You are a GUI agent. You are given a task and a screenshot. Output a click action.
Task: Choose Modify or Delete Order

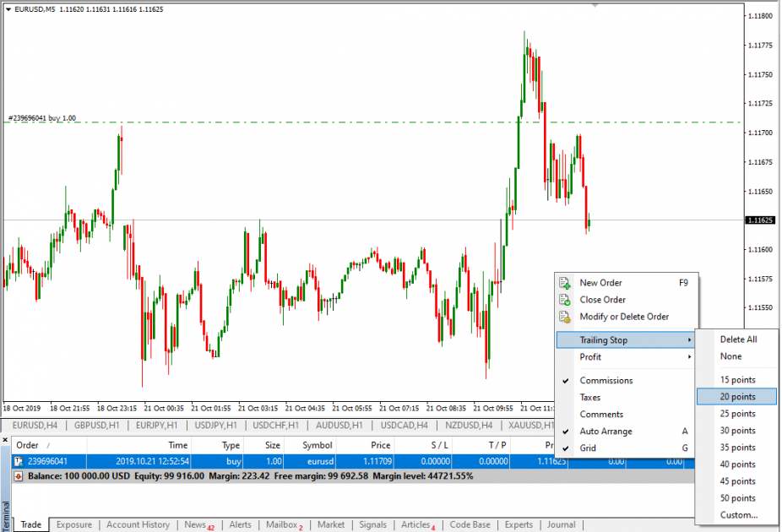pyautogui.click(x=627, y=317)
